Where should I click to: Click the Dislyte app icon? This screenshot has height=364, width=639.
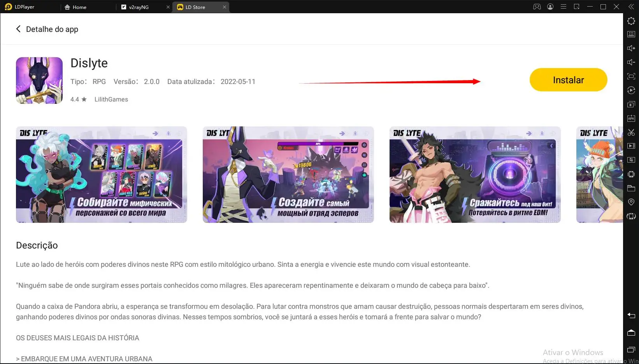pyautogui.click(x=39, y=80)
